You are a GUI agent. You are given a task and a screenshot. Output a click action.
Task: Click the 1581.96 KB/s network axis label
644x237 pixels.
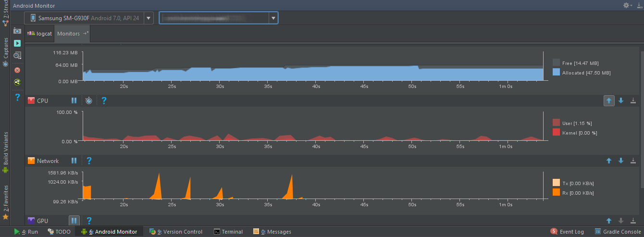62,172
